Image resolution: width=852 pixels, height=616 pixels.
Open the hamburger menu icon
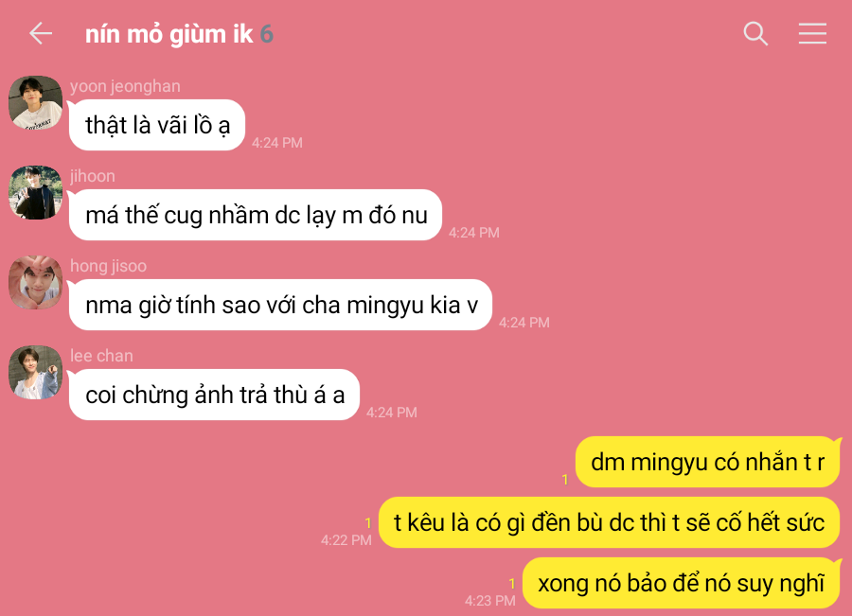pos(812,34)
